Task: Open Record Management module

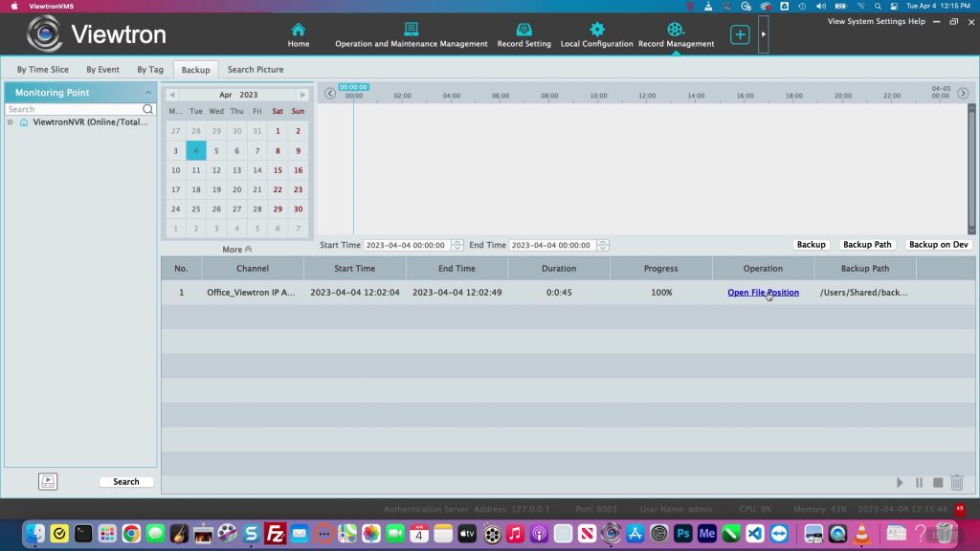Action: [676, 35]
